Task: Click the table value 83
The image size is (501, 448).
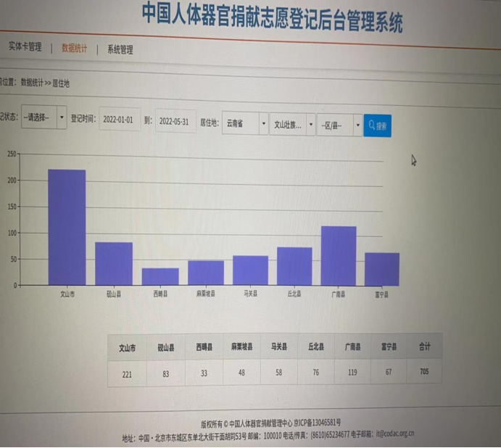Action: [x=166, y=374]
